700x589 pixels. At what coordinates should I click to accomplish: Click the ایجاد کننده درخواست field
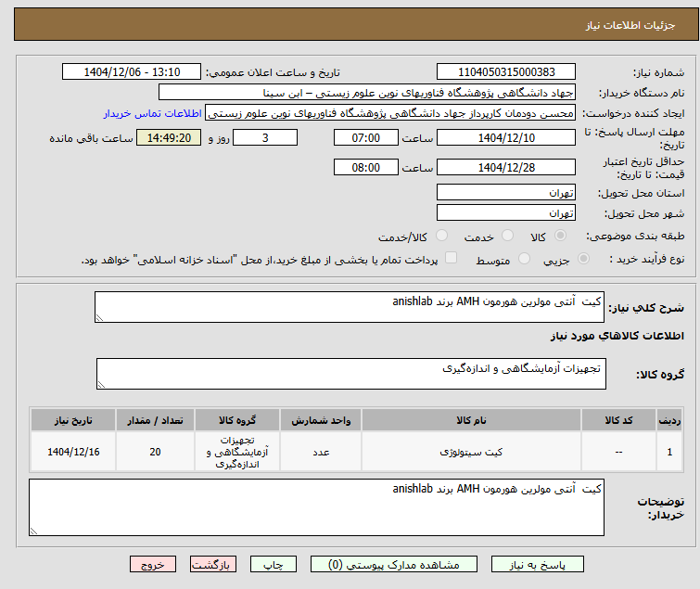click(390, 113)
